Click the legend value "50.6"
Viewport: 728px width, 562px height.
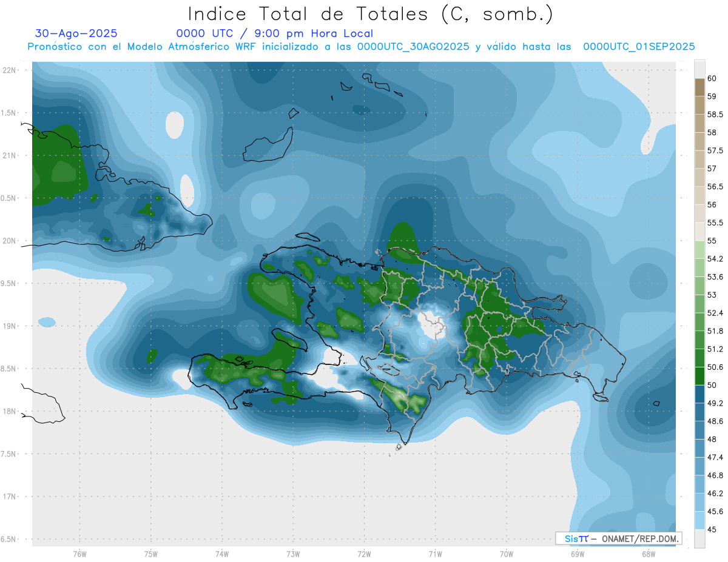[x=715, y=367]
